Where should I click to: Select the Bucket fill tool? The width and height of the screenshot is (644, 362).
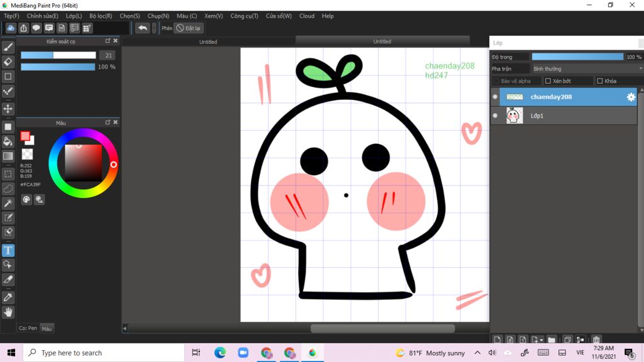click(x=8, y=141)
